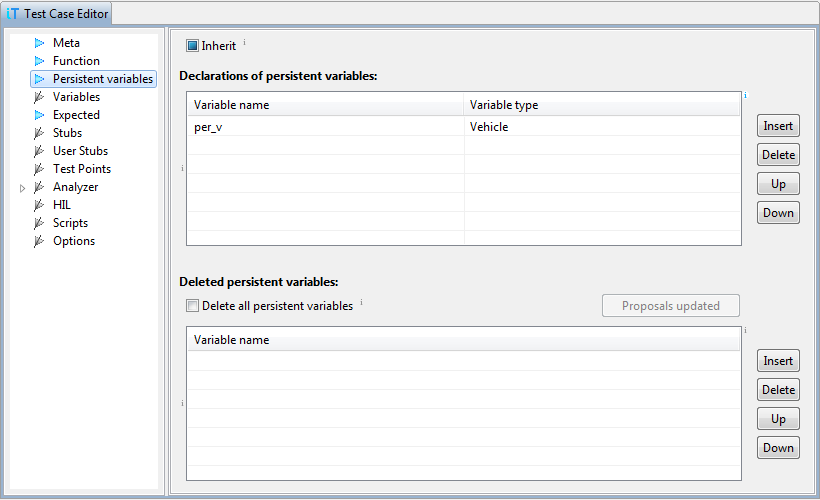Click the blue arrow icon beside Meta

coord(40,43)
